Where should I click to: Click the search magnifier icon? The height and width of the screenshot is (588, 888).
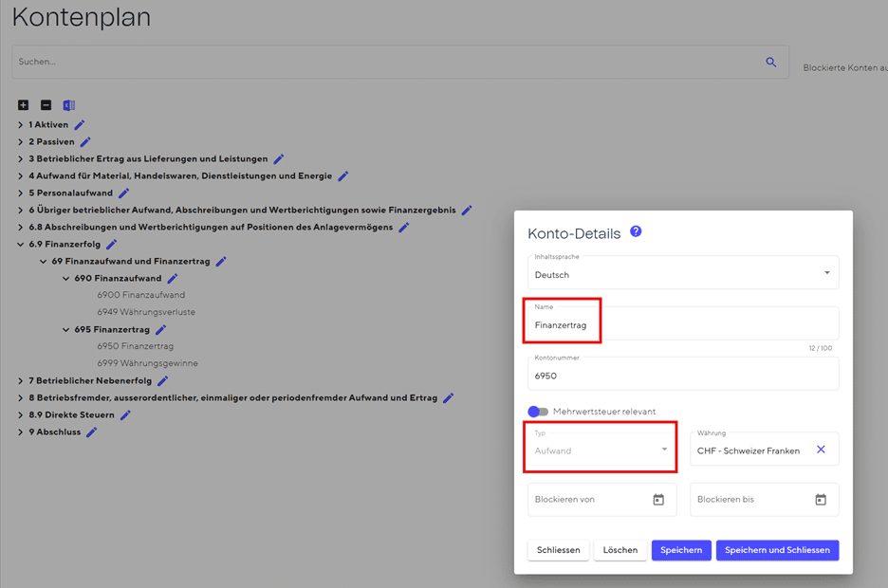point(771,63)
